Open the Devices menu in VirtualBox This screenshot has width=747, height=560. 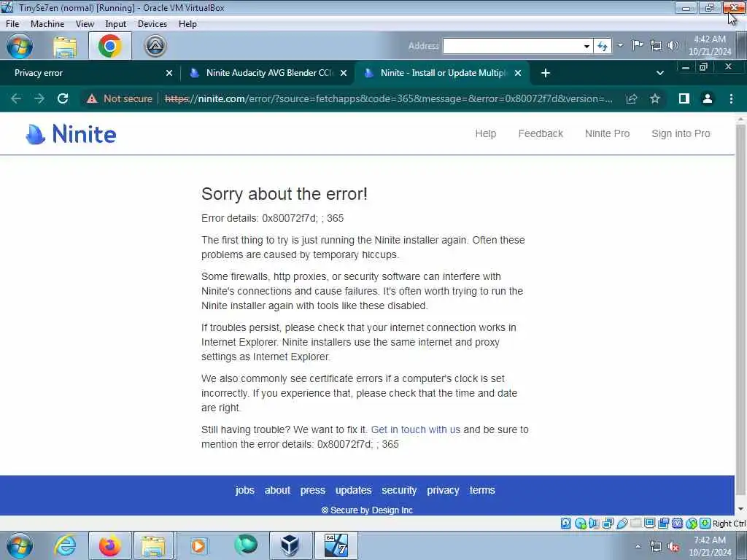[152, 24]
